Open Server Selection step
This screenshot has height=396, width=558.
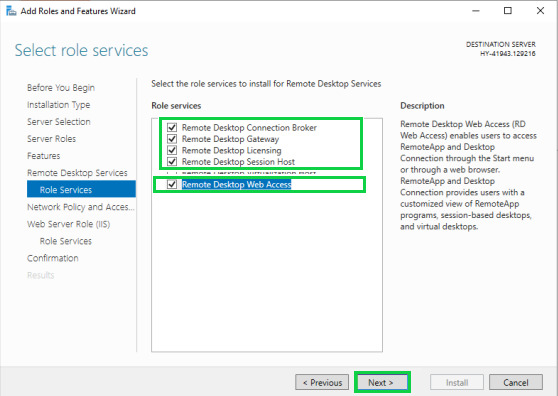point(59,122)
